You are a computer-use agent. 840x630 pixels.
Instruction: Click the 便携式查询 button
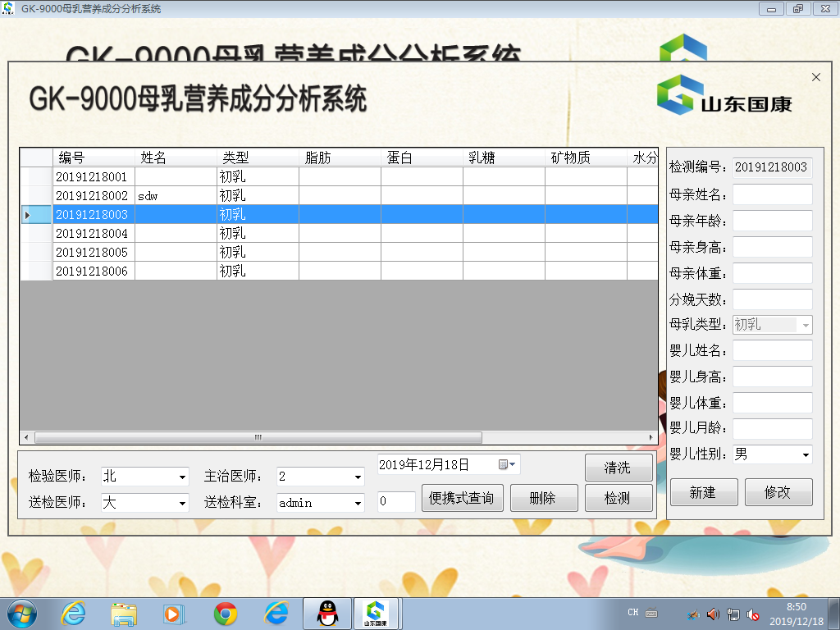click(x=462, y=498)
